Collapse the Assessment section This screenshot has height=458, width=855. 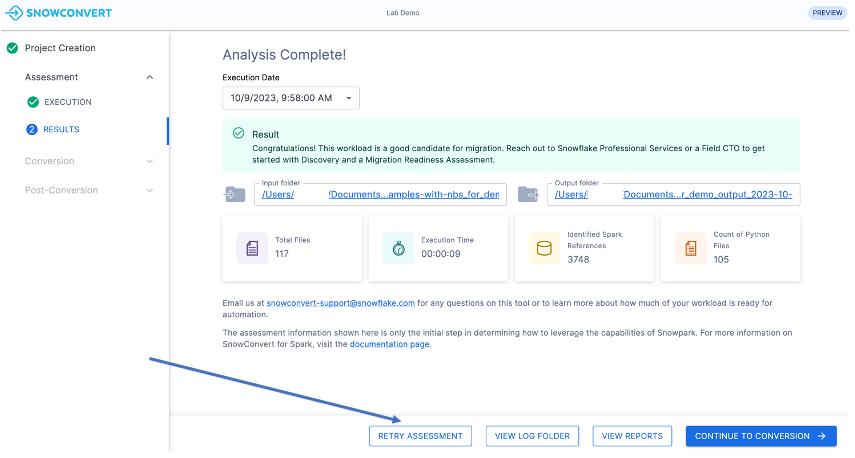point(150,77)
